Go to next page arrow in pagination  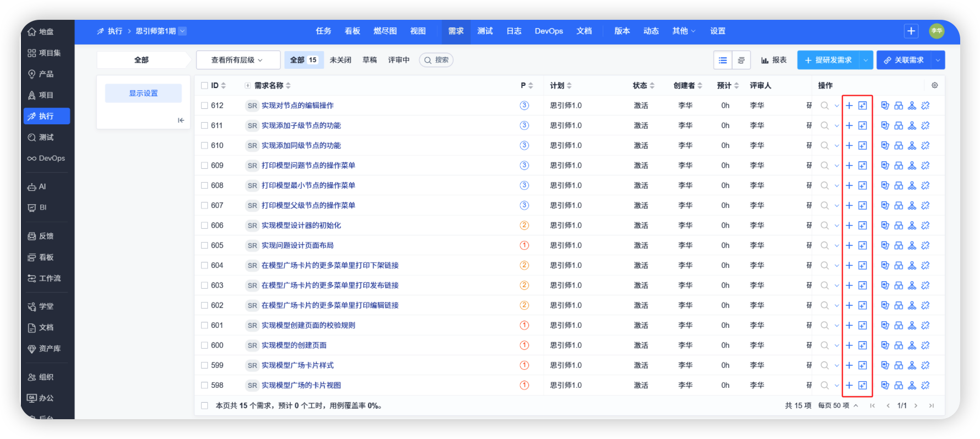pos(916,406)
